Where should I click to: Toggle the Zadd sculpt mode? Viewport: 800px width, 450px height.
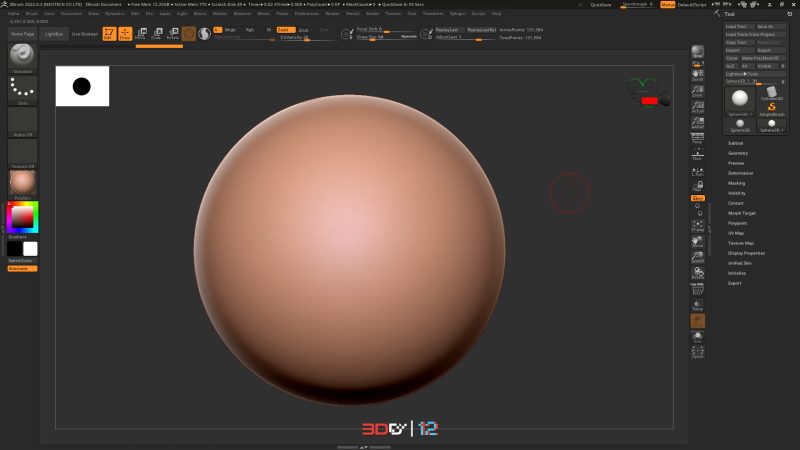pyautogui.click(x=286, y=30)
